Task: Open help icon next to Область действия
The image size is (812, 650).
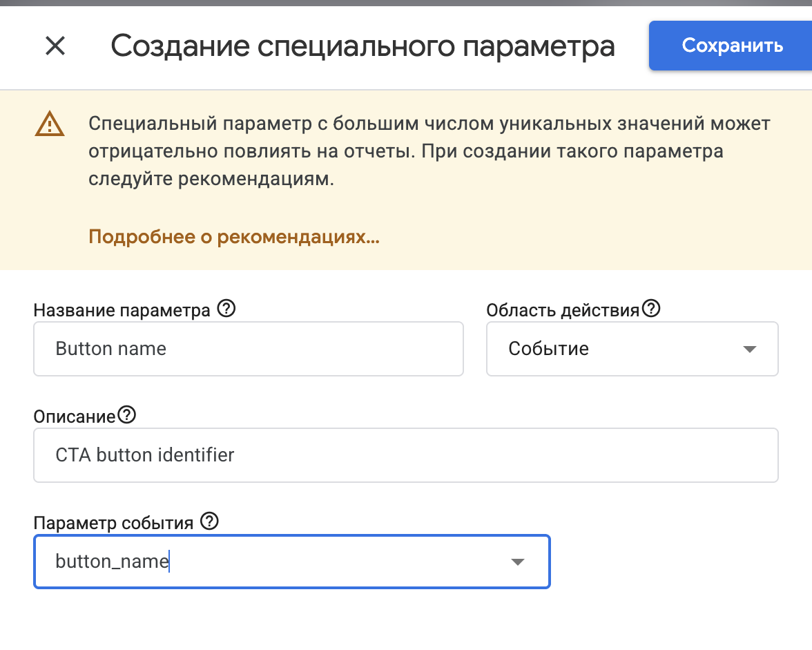Action: pyautogui.click(x=651, y=309)
